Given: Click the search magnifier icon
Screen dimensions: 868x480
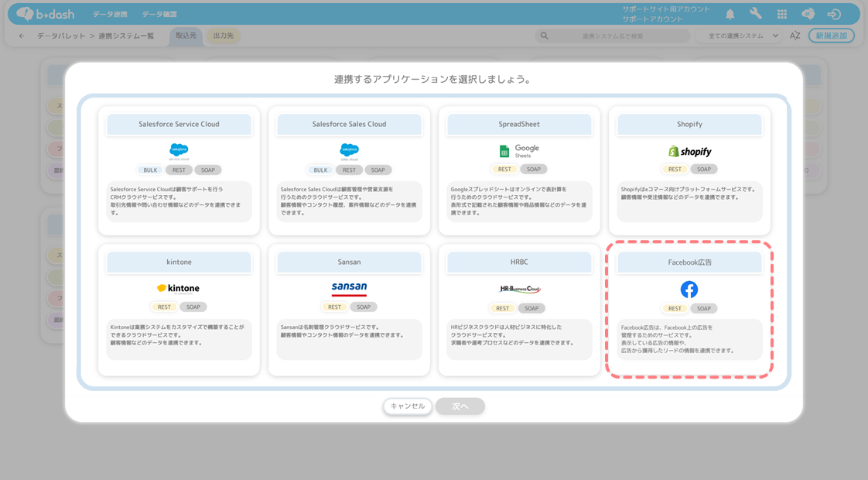Looking at the screenshot, I should click(x=544, y=36).
